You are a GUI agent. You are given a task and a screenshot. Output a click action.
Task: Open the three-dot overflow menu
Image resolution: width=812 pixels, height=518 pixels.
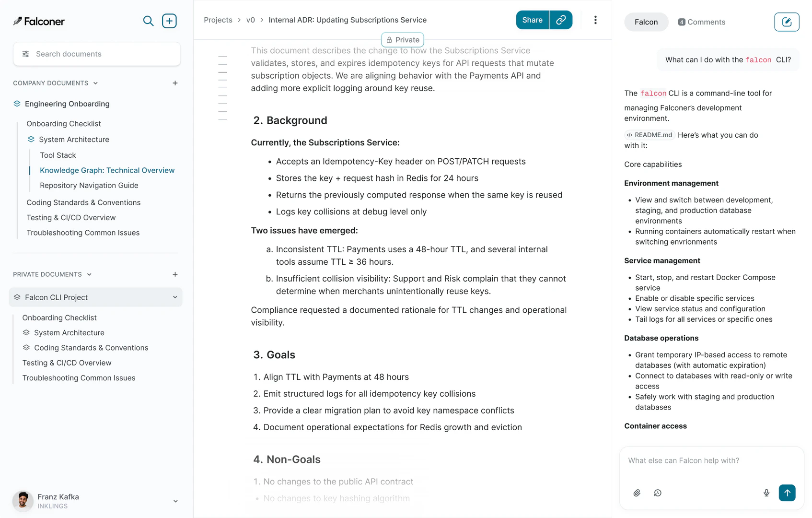[595, 20]
